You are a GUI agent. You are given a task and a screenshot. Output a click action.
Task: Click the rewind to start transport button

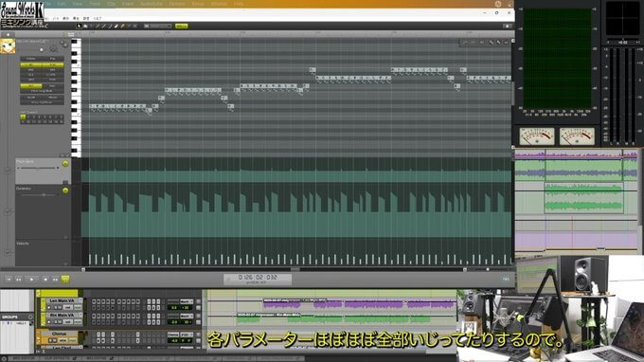pos(9,279)
